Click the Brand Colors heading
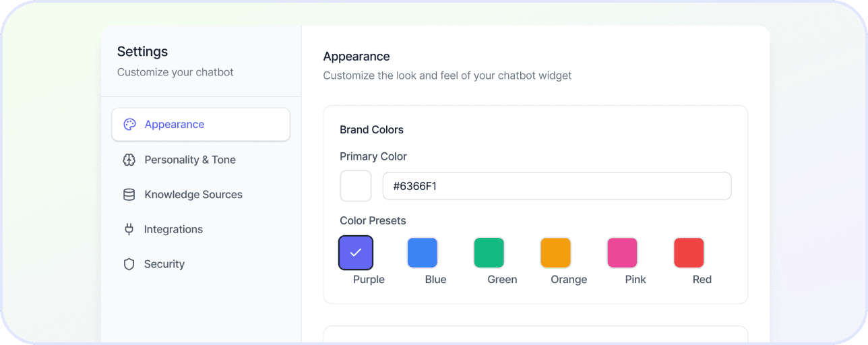Viewport: 868px width, 345px height. pos(371,129)
